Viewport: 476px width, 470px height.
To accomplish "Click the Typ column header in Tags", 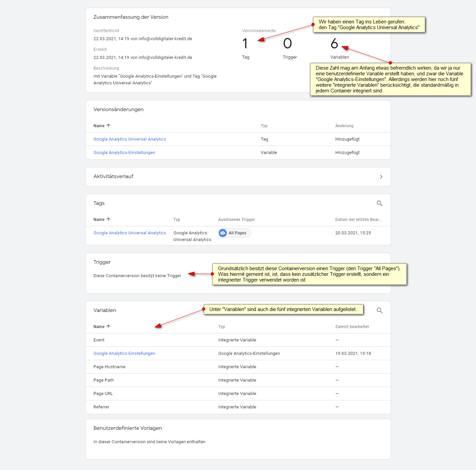I will (177, 220).
